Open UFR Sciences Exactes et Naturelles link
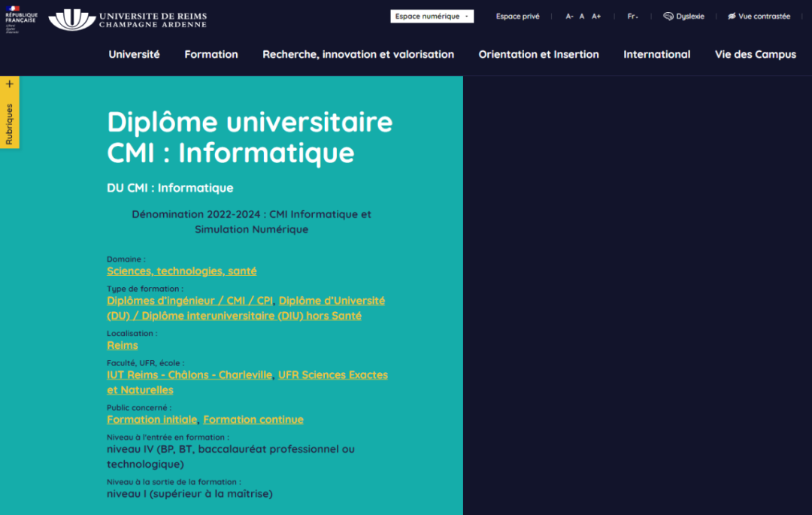812x515 pixels. point(247,382)
